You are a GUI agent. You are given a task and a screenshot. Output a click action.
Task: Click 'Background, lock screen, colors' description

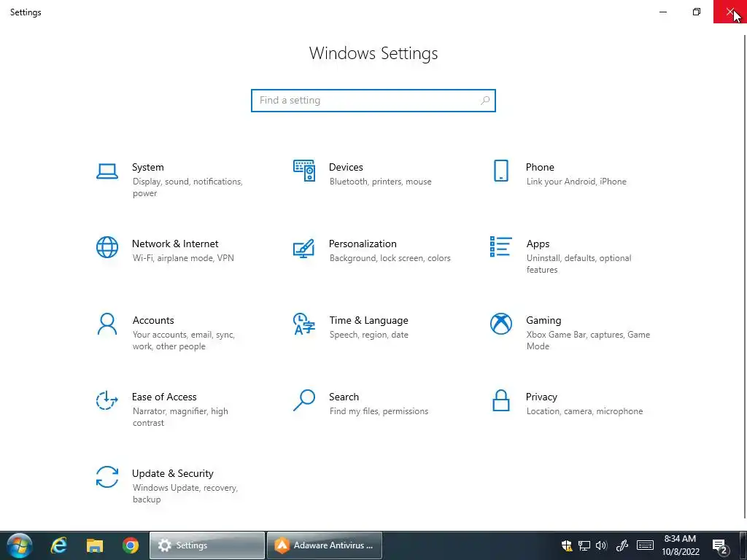[x=390, y=258]
